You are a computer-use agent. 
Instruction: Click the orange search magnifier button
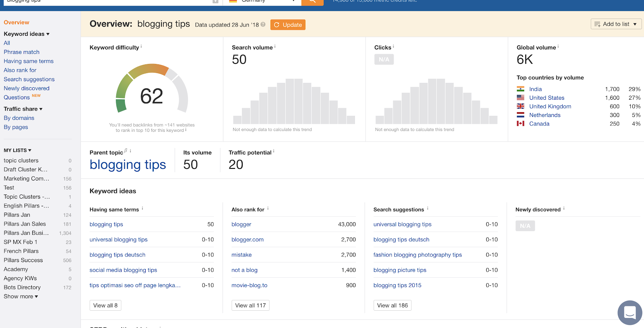coord(312,2)
